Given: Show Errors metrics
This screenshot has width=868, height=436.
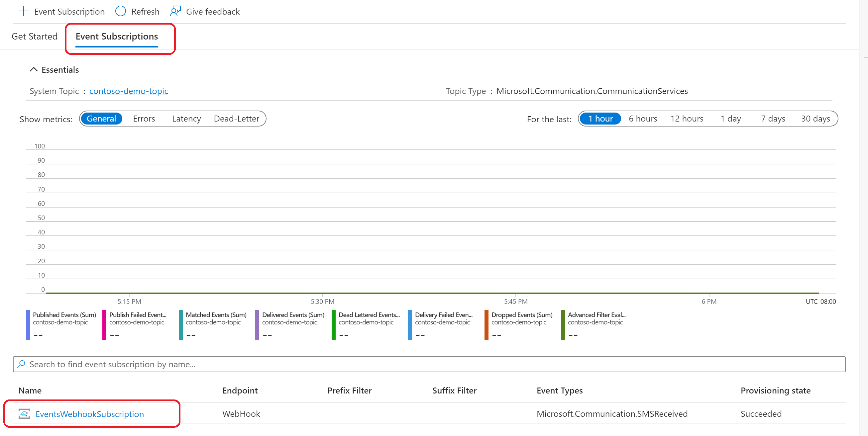Looking at the screenshot, I should [144, 119].
